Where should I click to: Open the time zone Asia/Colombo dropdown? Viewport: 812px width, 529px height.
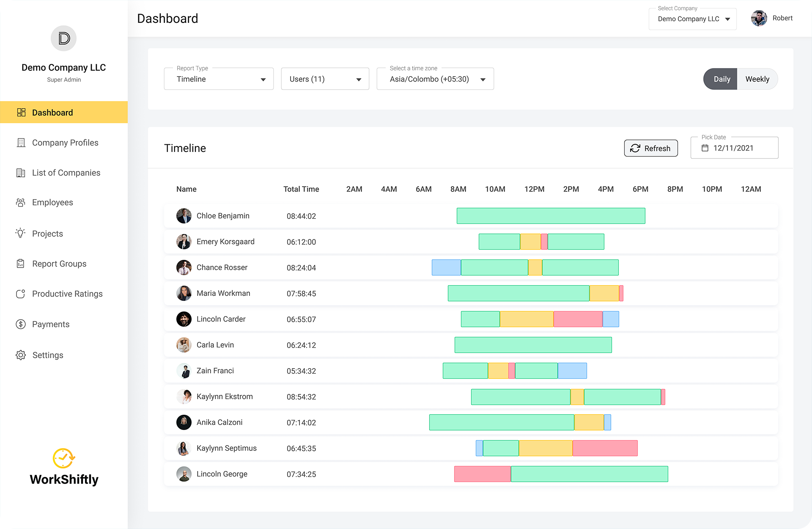(435, 79)
